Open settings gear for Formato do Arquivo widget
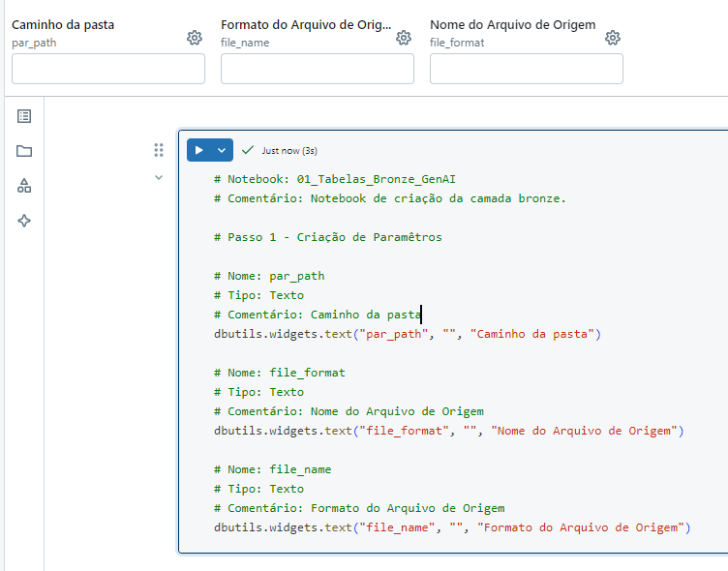This screenshot has width=728, height=571. point(404,38)
